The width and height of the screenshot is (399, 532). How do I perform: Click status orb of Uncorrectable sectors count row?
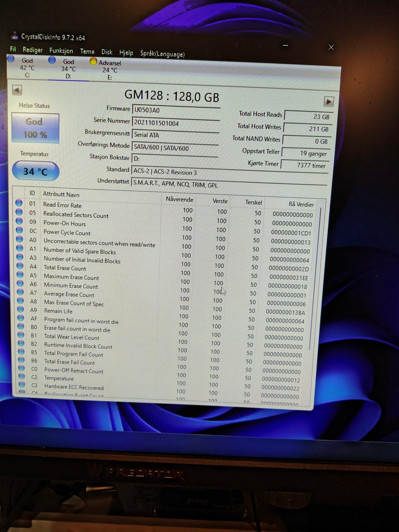[x=20, y=239]
